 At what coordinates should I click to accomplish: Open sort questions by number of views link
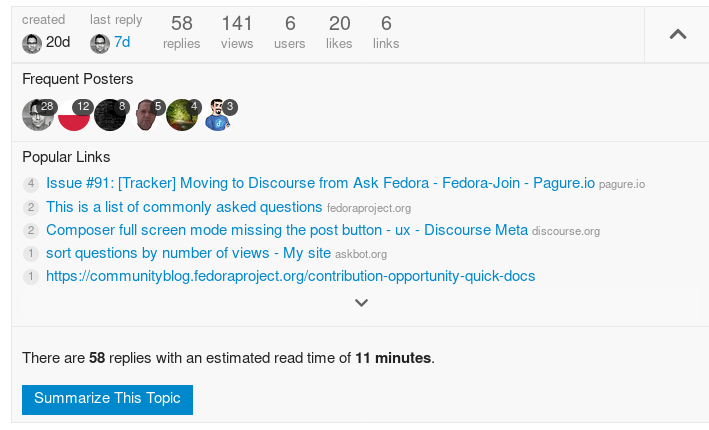coord(188,253)
